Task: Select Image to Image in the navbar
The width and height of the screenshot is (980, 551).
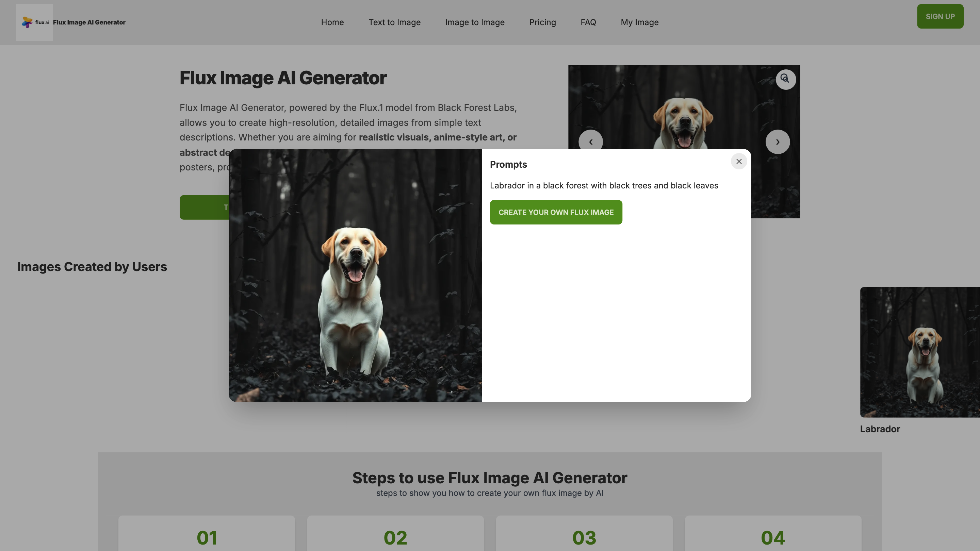Action: [474, 22]
